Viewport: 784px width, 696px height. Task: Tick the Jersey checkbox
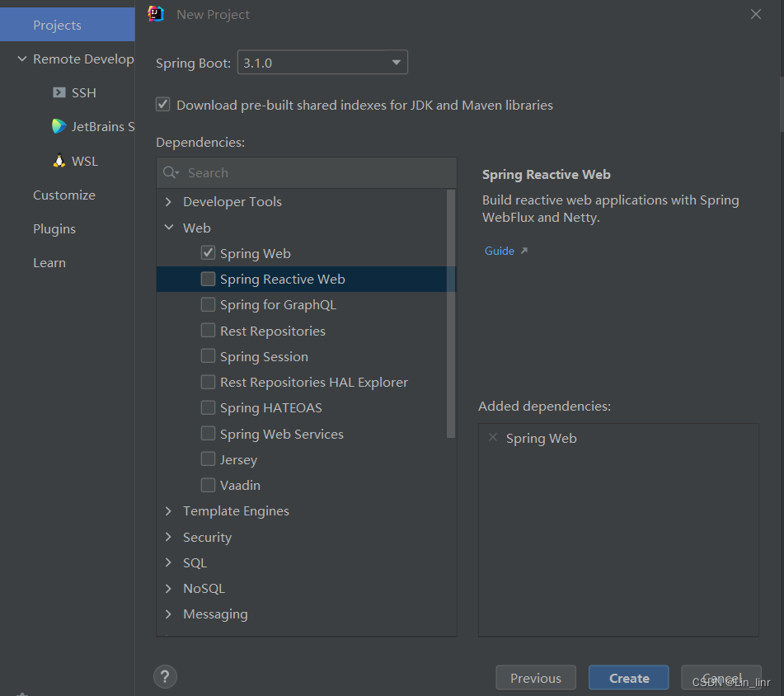pyautogui.click(x=208, y=459)
